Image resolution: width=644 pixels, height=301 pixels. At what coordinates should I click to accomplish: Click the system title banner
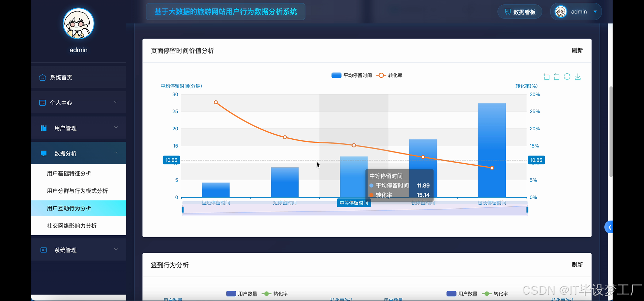click(226, 12)
